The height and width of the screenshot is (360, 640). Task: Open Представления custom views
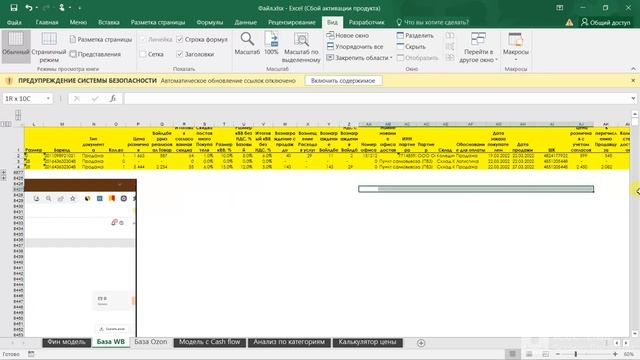pyautogui.click(x=96, y=54)
